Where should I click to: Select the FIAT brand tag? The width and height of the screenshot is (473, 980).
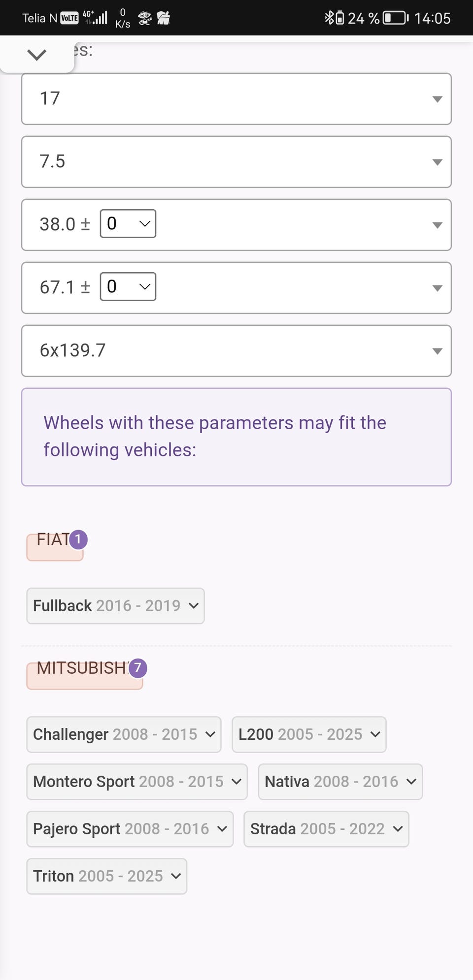pyautogui.click(x=55, y=544)
